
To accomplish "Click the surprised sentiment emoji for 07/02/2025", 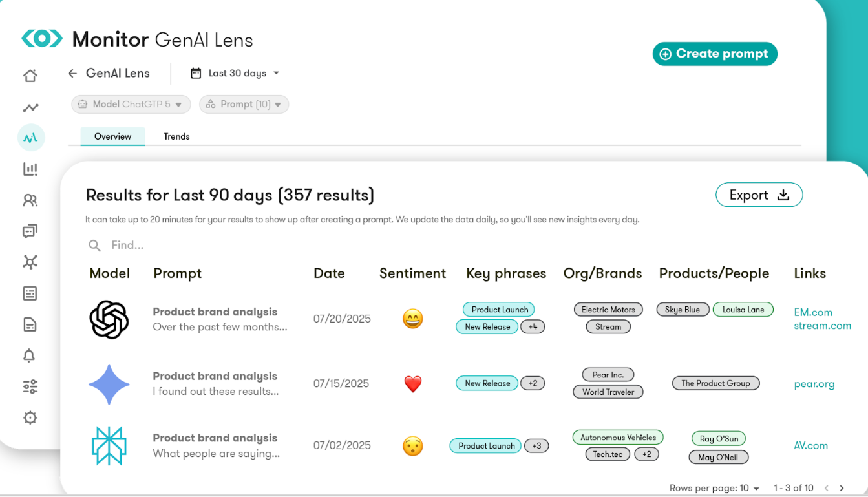I will pyautogui.click(x=412, y=446).
